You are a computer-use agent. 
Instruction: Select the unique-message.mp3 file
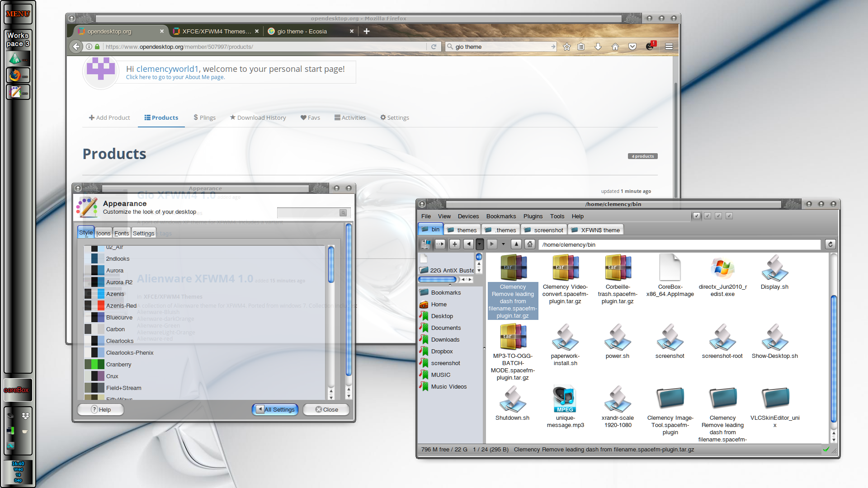[x=565, y=407]
